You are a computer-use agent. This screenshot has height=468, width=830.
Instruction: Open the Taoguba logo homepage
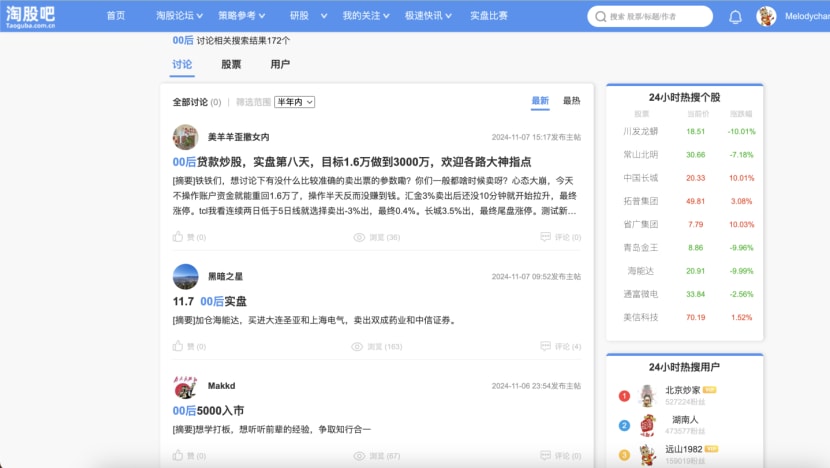click(x=31, y=16)
